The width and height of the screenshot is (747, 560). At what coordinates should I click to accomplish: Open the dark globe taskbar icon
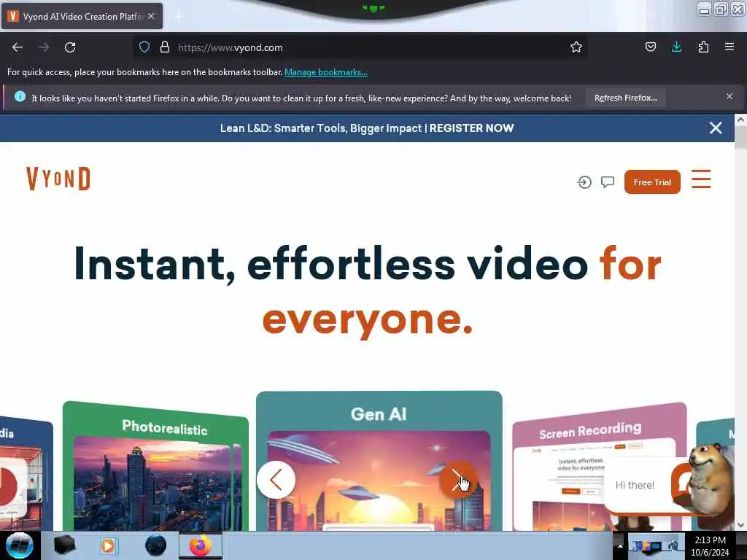[155, 545]
